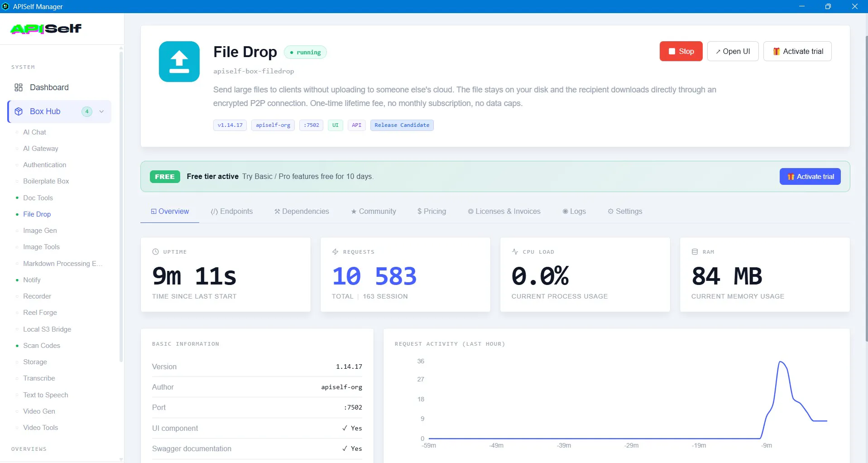
Task: Click the APISelf logo in sidebar
Action: tap(46, 29)
